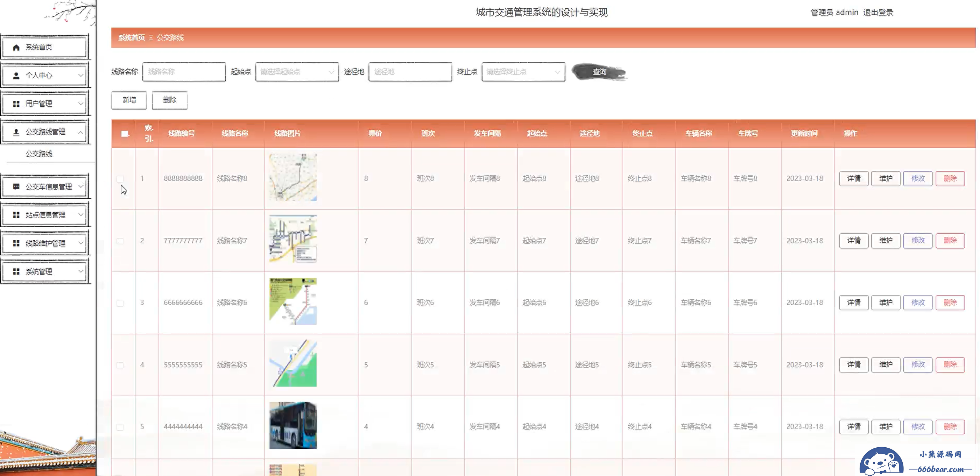Check the row 2 checkbox for 7777777777
The width and height of the screenshot is (980, 476).
click(x=120, y=241)
